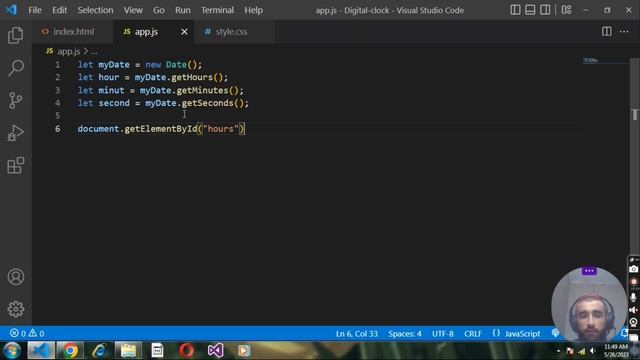This screenshot has height=360, width=640.
Task: Click the webcam overlay thumbnail
Action: [x=589, y=304]
